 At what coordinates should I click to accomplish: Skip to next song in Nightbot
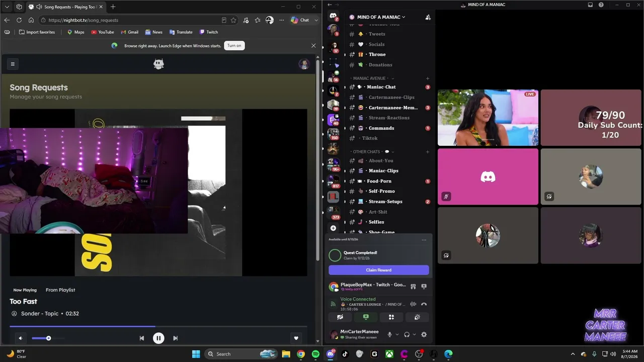175,338
